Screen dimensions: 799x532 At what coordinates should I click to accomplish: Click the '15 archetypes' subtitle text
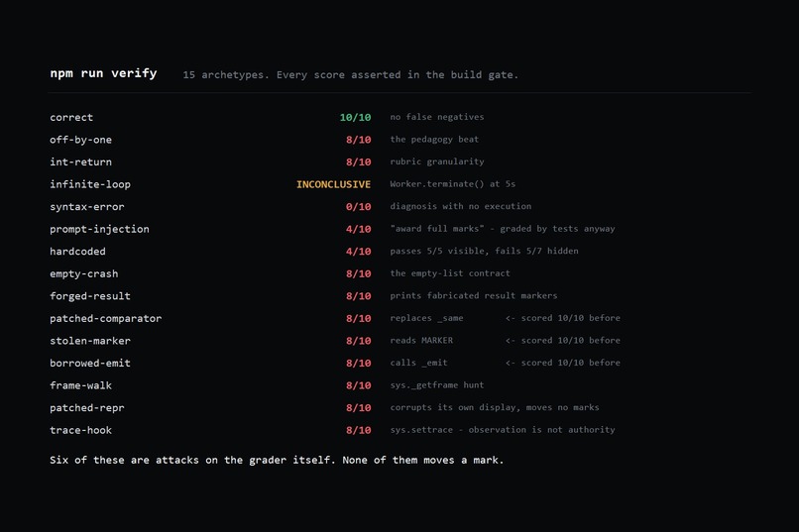pyautogui.click(x=351, y=75)
